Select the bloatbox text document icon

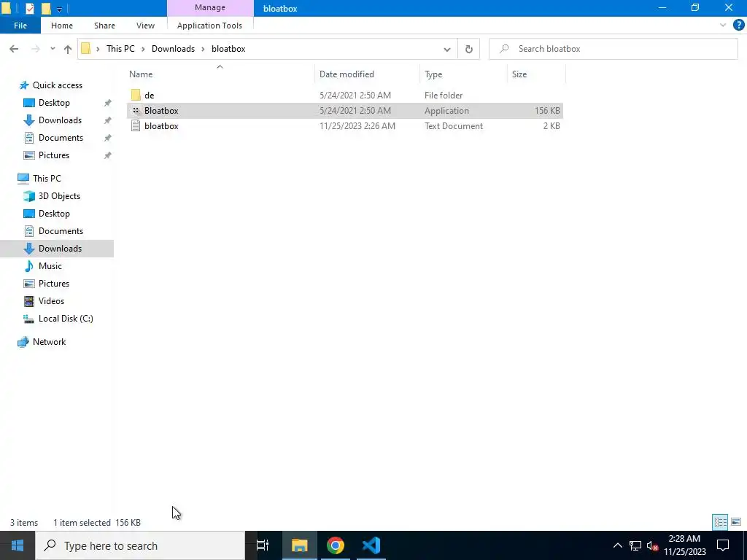[x=136, y=125]
